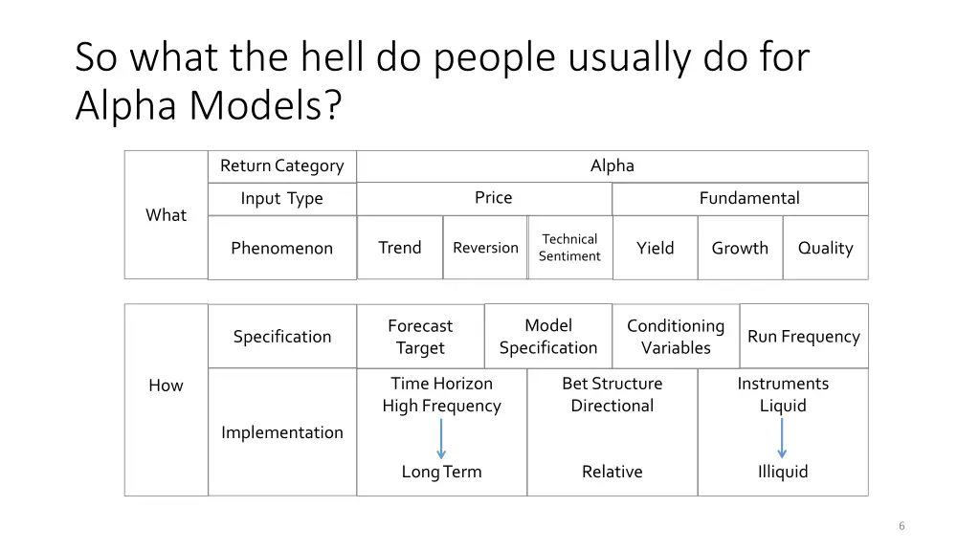Select the Reversion cell
Image resolution: width=980 pixels, height=551 pixels.
[x=485, y=248]
